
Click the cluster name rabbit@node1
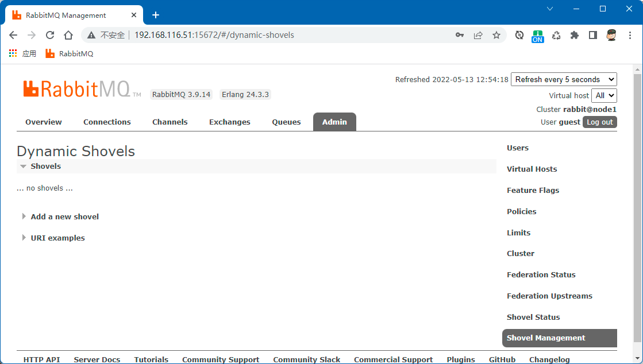590,110
